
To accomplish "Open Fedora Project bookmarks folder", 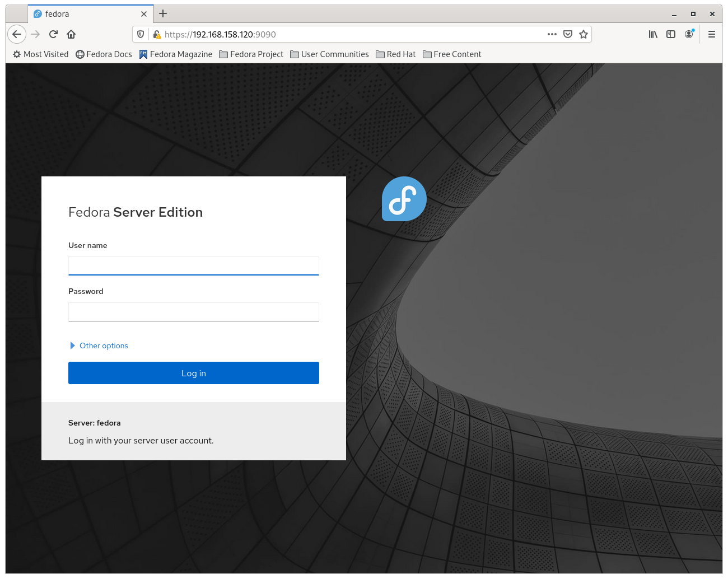I will (251, 54).
